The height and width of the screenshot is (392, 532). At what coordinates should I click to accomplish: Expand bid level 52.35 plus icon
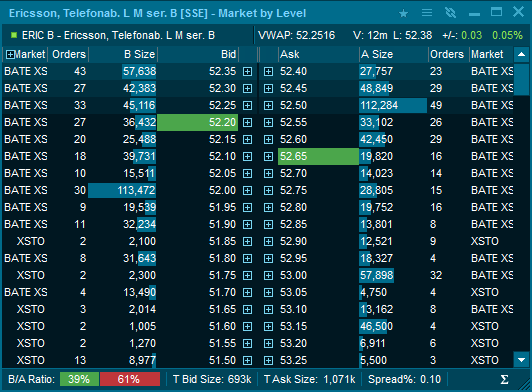[248, 71]
